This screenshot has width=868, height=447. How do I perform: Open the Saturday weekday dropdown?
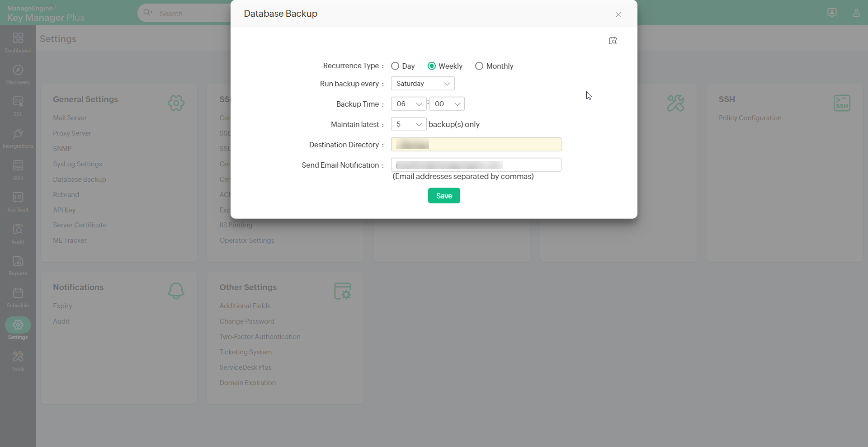click(x=423, y=84)
